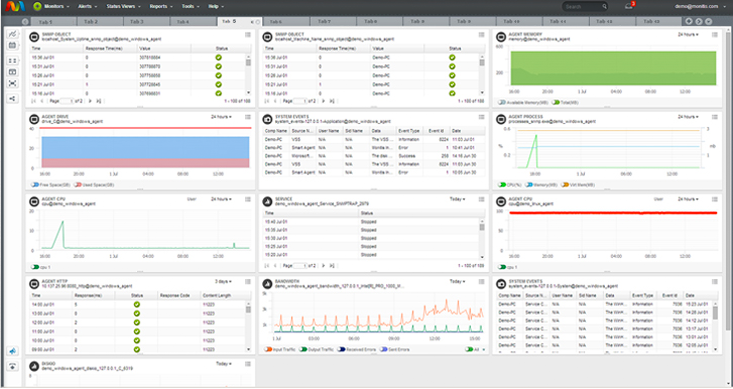
Task: Open the tab list dropdown arrow
Action: coord(709,22)
